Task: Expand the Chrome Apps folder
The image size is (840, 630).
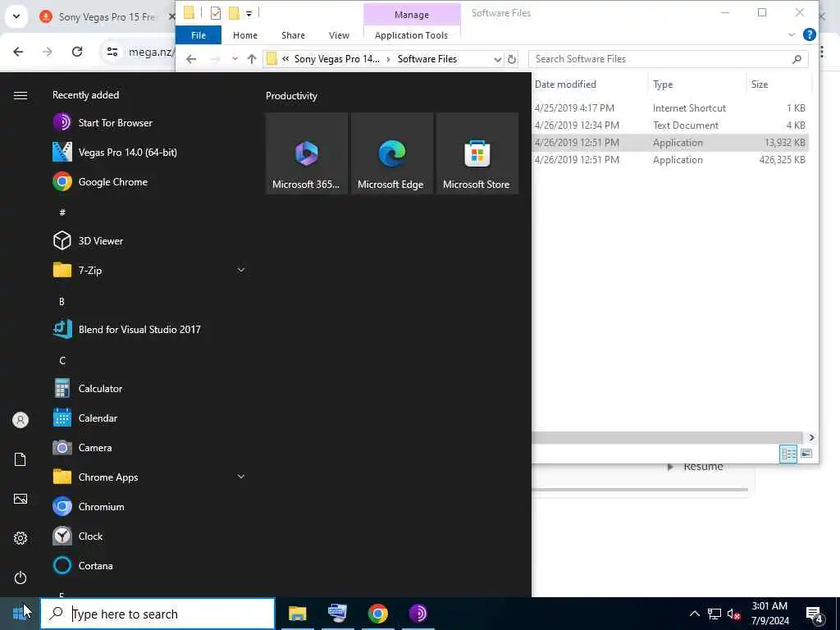Action: pyautogui.click(x=241, y=477)
